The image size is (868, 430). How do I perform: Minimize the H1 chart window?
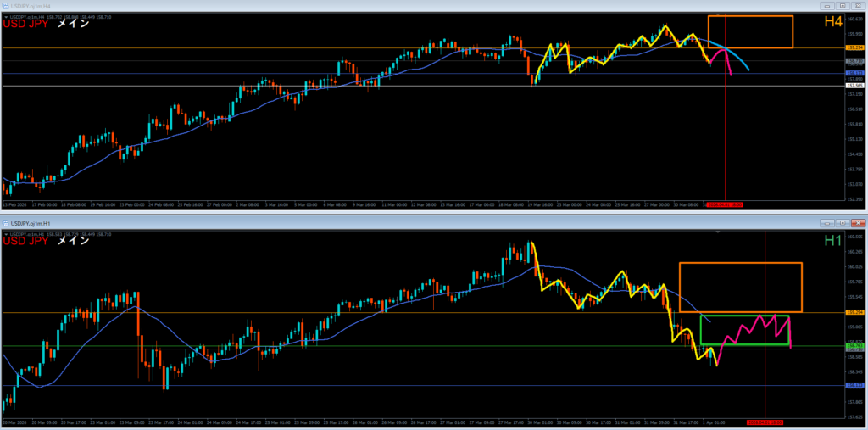coord(826,221)
